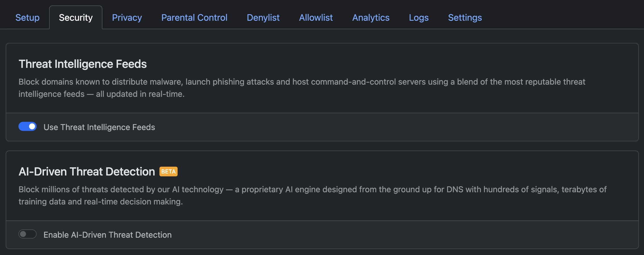Turn on the AI-Driven Threat Detection switch
The image size is (644, 255).
[x=28, y=234]
